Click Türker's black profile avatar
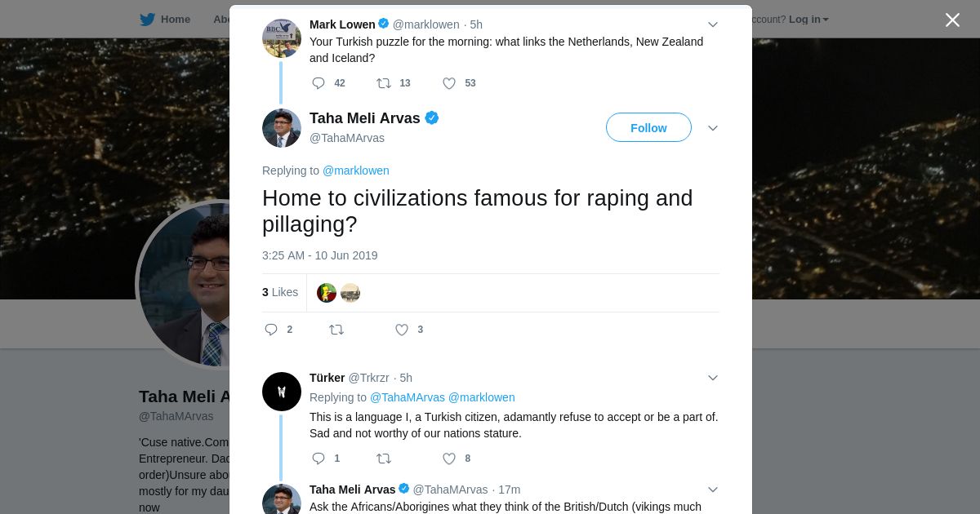980x514 pixels. (282, 392)
